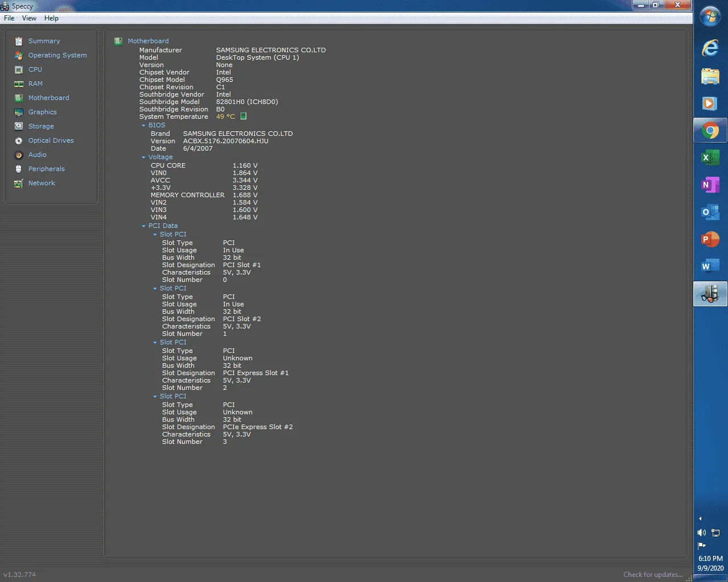Click the Check for updates link

[x=653, y=575]
